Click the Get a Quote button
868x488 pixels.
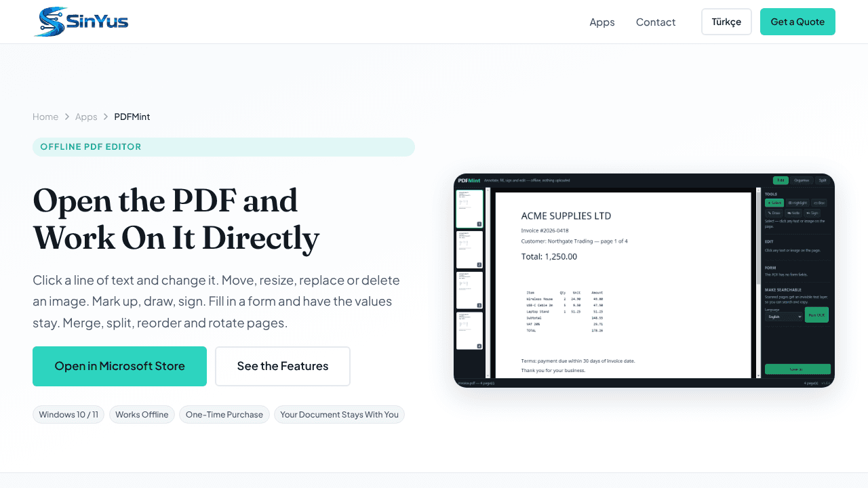coord(797,22)
